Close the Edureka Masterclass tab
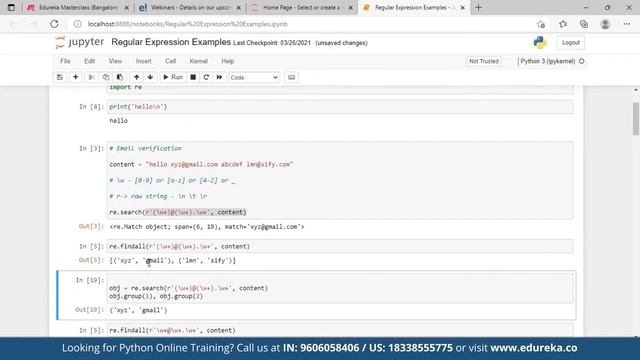This screenshot has height=360, width=640. coord(127,8)
